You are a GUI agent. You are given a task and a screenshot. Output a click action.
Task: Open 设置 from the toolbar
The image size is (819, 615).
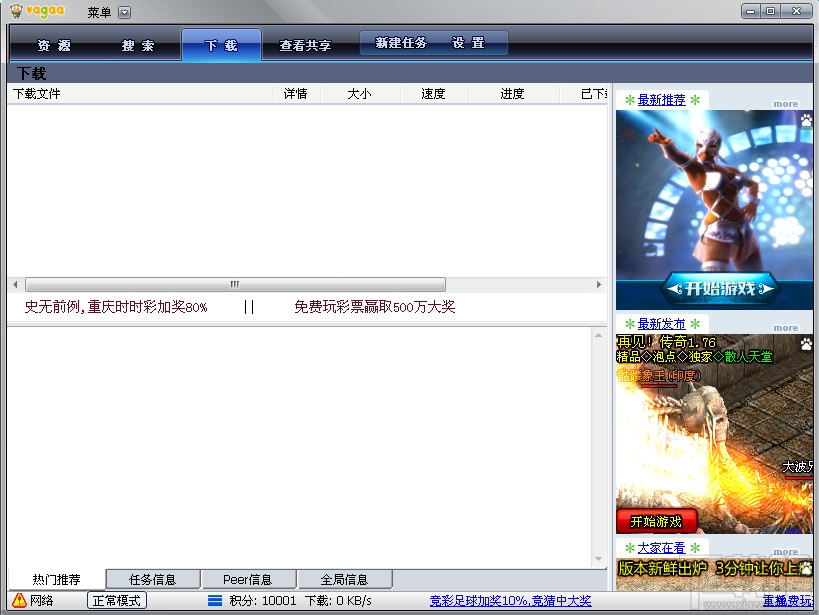click(469, 43)
